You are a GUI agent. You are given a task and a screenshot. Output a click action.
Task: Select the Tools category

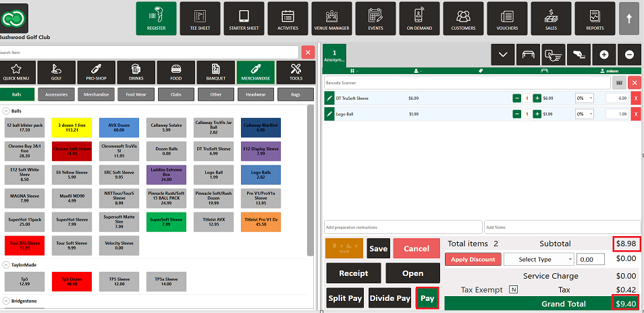click(x=296, y=73)
